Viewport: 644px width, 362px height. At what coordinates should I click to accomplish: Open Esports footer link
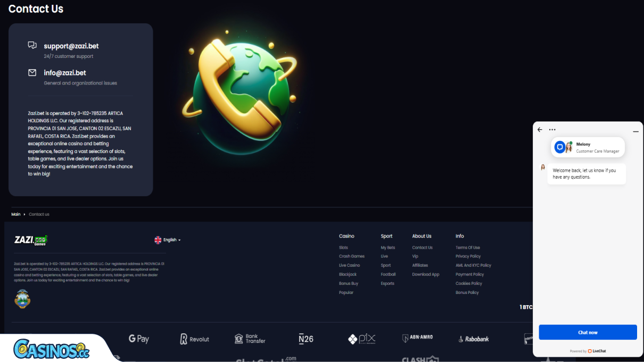click(387, 283)
